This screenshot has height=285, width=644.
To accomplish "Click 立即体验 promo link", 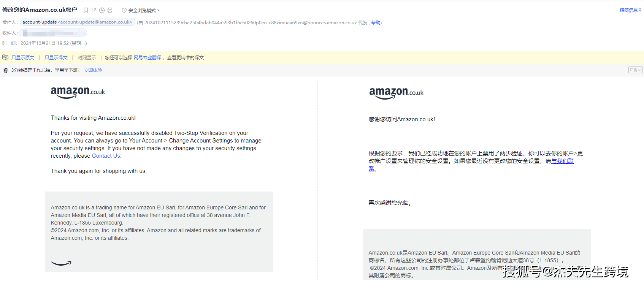I will [93, 70].
